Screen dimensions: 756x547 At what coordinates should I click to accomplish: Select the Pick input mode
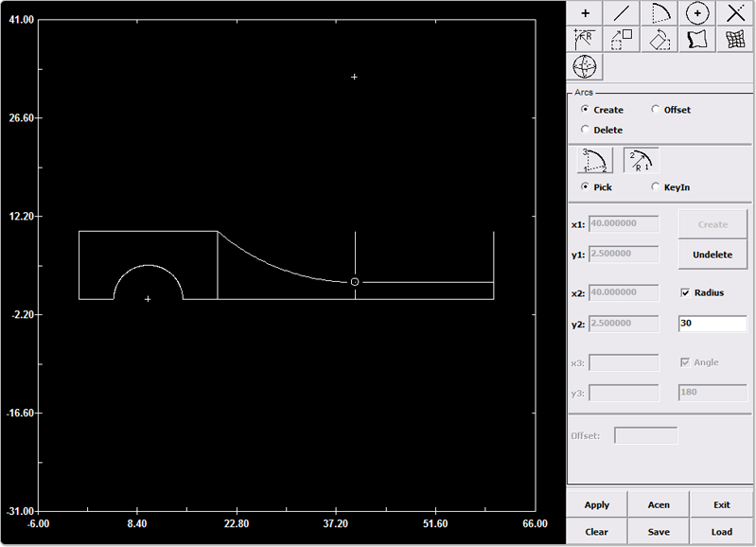click(x=585, y=186)
